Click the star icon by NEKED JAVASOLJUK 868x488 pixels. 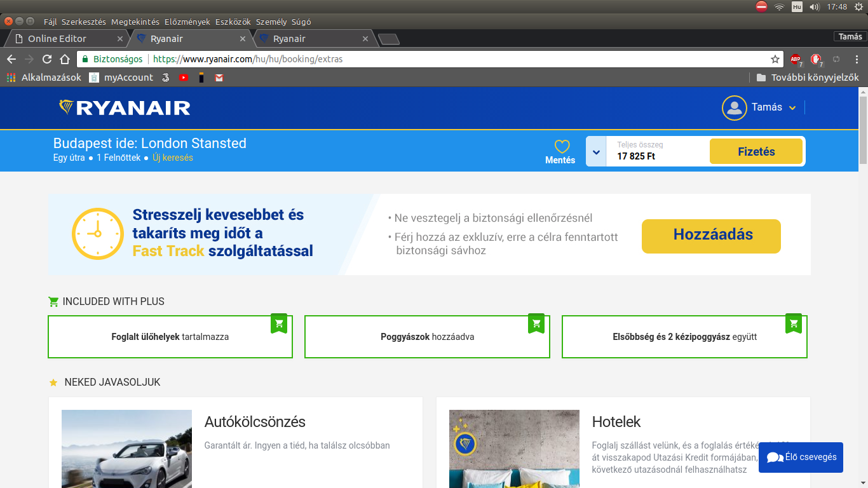53,383
